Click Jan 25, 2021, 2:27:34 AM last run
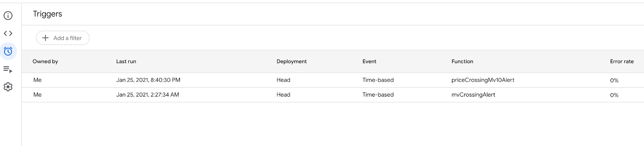The image size is (644, 146). point(148,95)
